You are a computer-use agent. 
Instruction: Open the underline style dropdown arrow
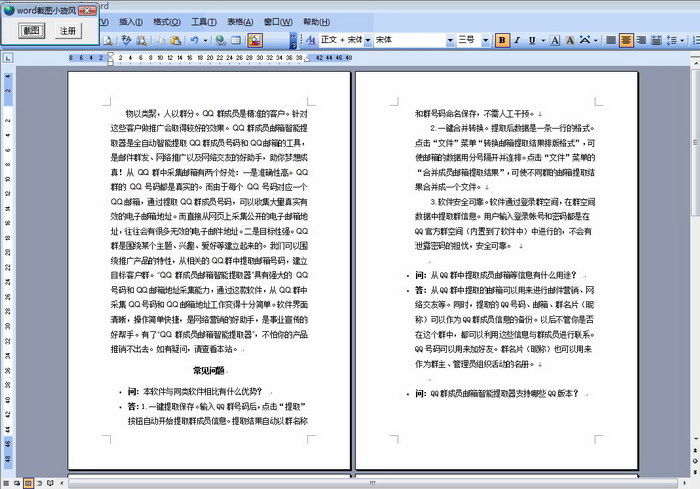click(543, 40)
